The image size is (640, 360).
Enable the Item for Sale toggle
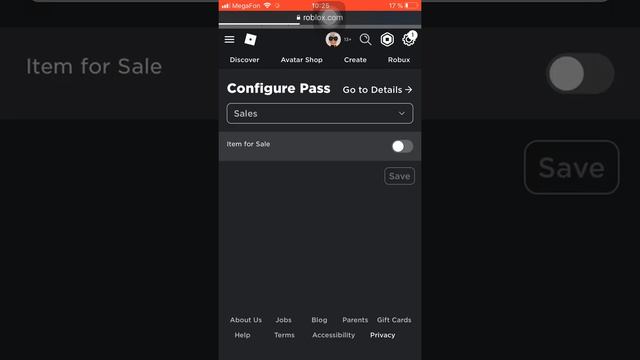tap(402, 146)
